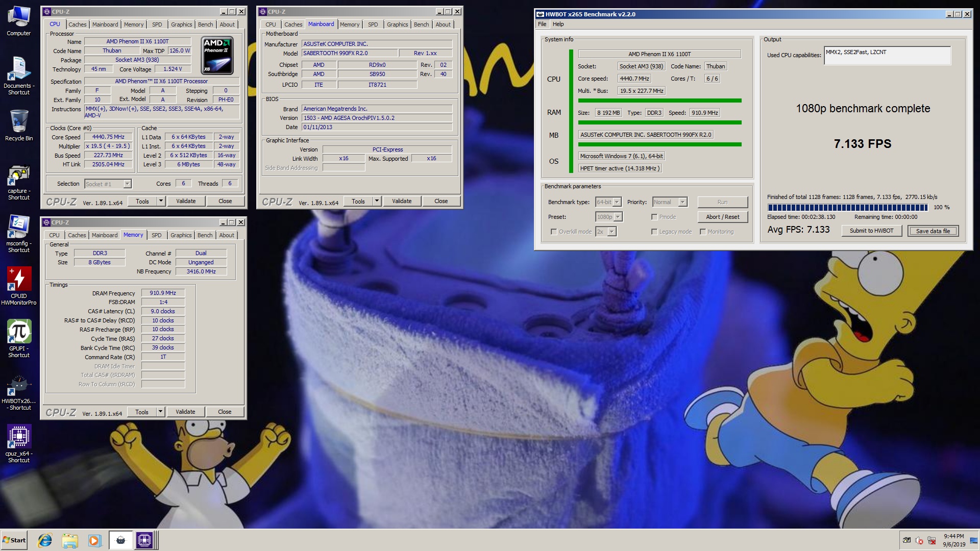
Task: Click the AMD Phenom II logo image
Action: point(217,56)
